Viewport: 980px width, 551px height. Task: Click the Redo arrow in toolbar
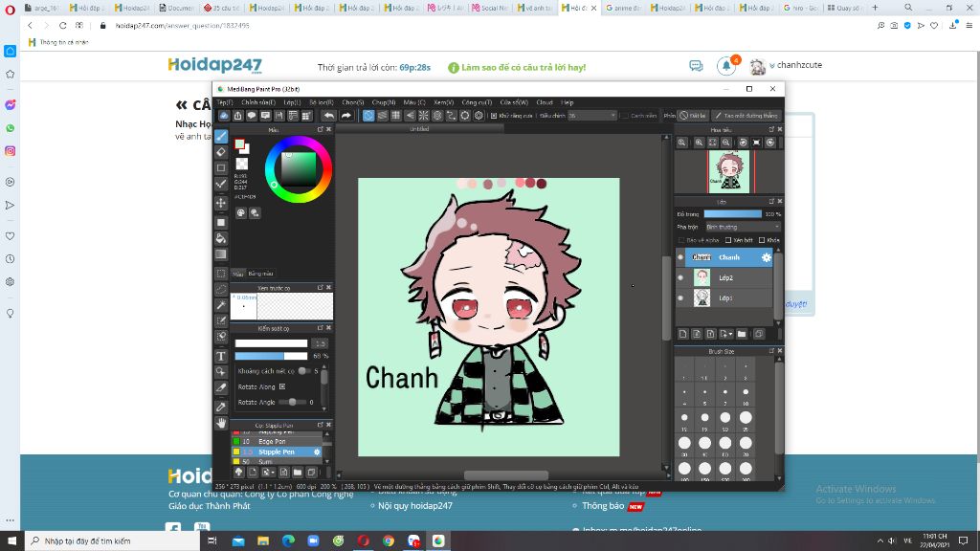tap(345, 116)
